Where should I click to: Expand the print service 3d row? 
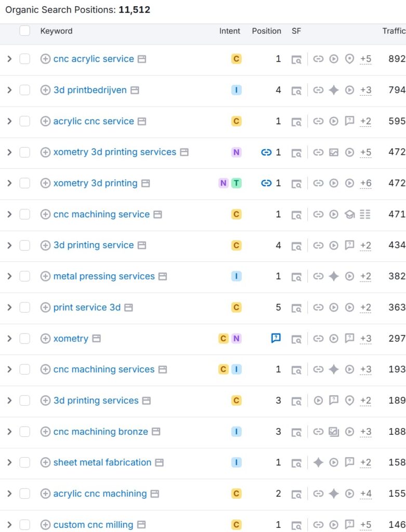click(x=9, y=308)
